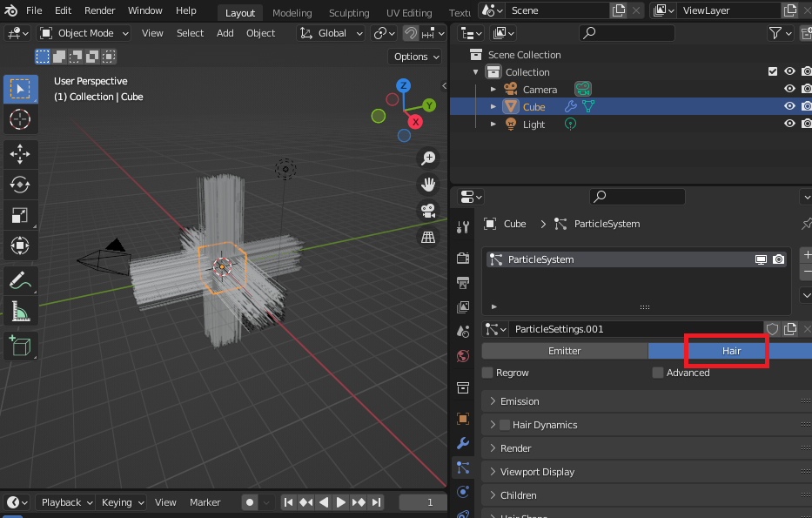This screenshot has width=812, height=518.
Task: Open Particle properties tab
Action: click(x=463, y=468)
